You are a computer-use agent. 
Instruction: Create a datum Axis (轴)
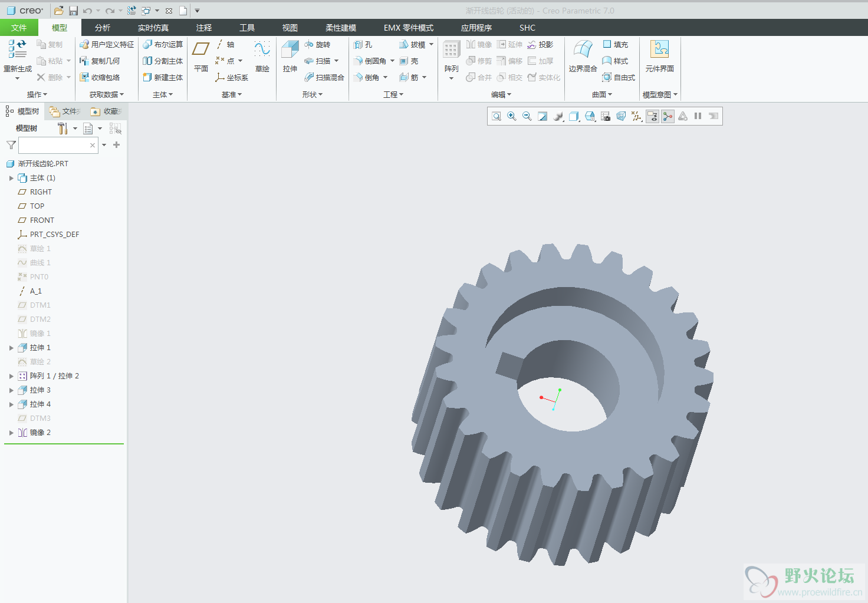225,44
